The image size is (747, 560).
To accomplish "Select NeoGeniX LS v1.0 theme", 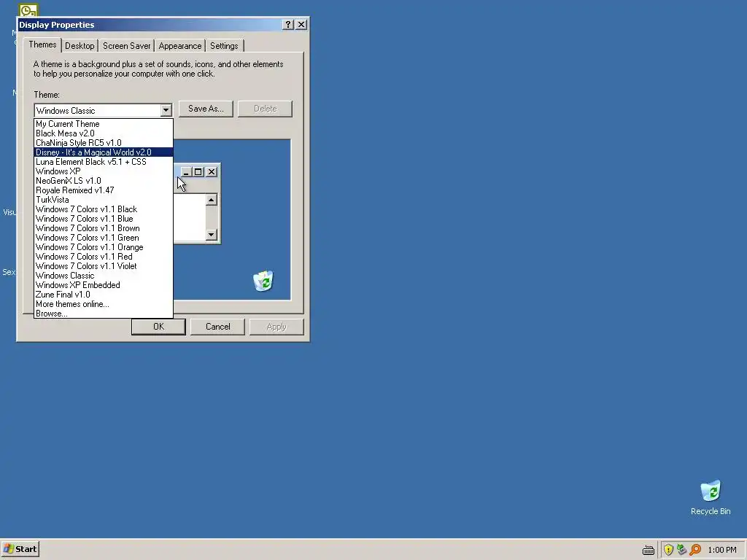I will pos(104,181).
